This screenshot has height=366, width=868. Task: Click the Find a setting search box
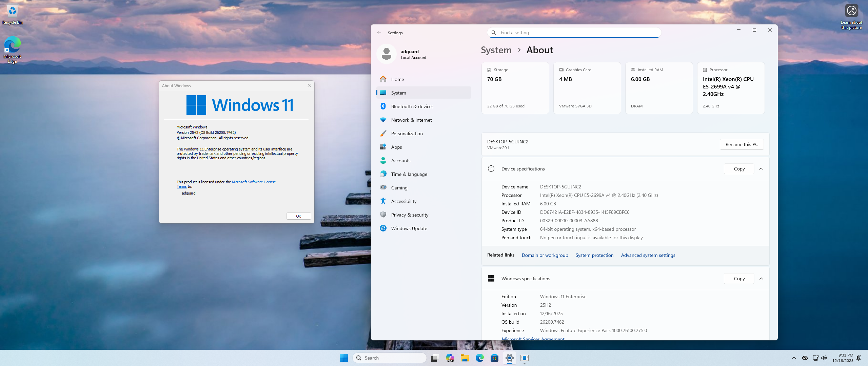pos(574,33)
